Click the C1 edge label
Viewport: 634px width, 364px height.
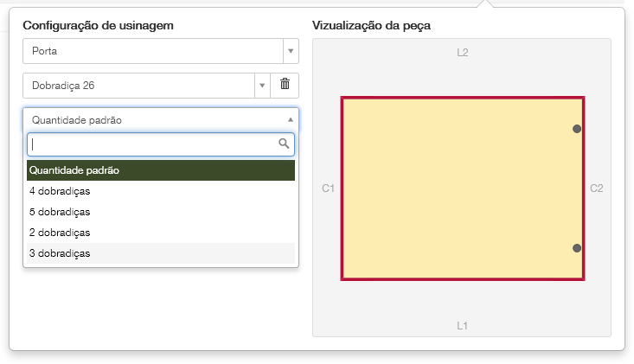[x=328, y=188]
